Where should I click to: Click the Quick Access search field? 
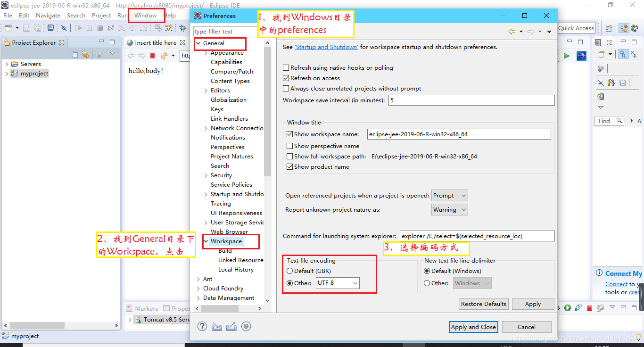(576, 28)
